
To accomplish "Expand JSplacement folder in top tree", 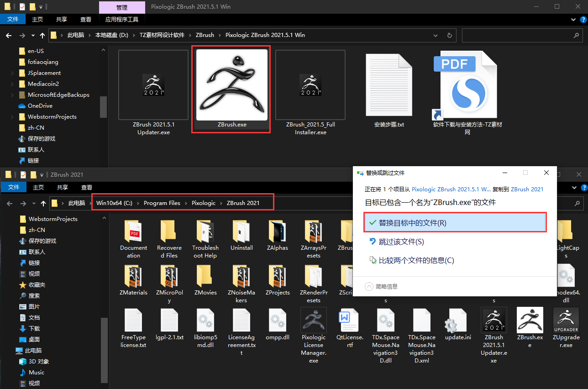I will pos(12,73).
